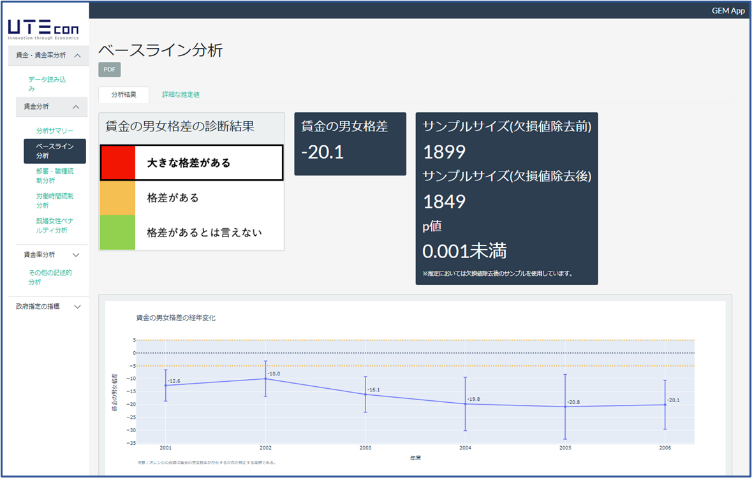
Task: Select ベースライン分析 in the sidebar
Action: (55, 151)
